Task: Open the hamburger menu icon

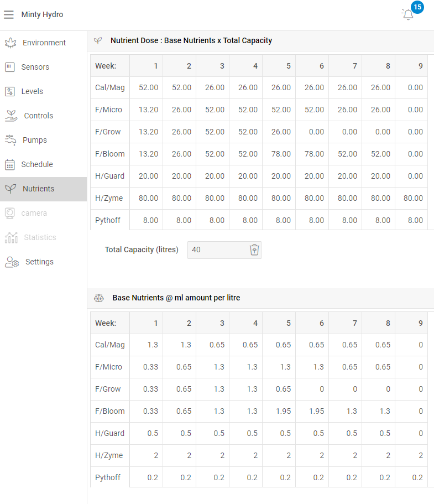Action: pos(9,15)
